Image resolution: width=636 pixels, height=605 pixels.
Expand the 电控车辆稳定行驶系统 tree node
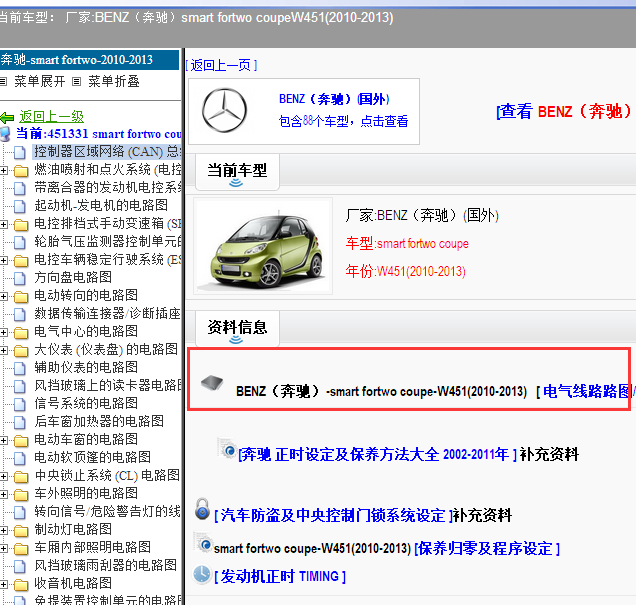pos(4,260)
